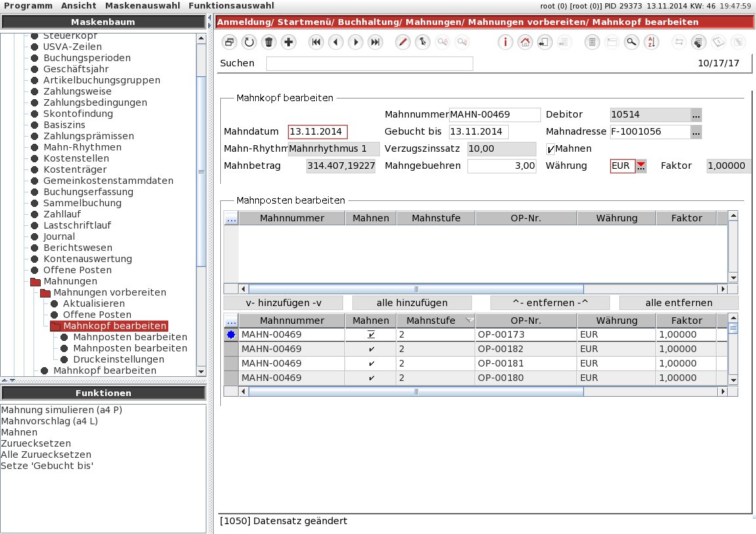This screenshot has width=756, height=534.
Task: Click horizontal scrollbar of upper Mahnposten table
Action: pos(415,289)
